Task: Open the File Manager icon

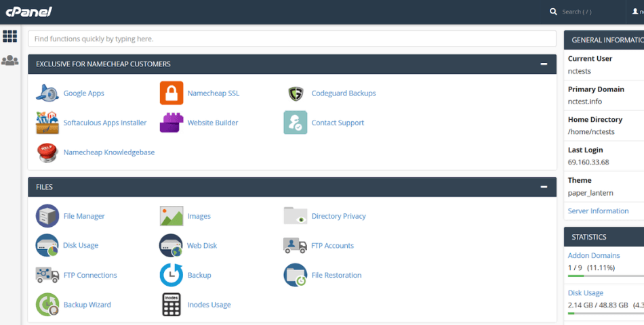Action: (x=47, y=216)
